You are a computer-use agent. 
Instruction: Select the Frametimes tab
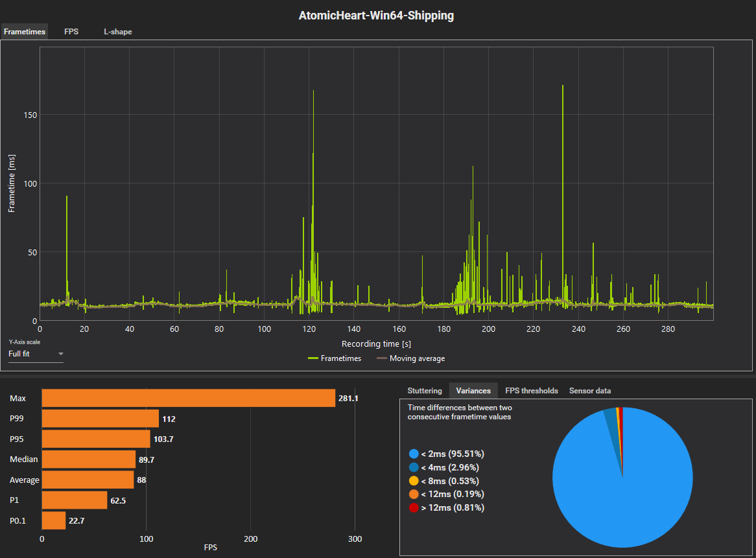coord(24,32)
